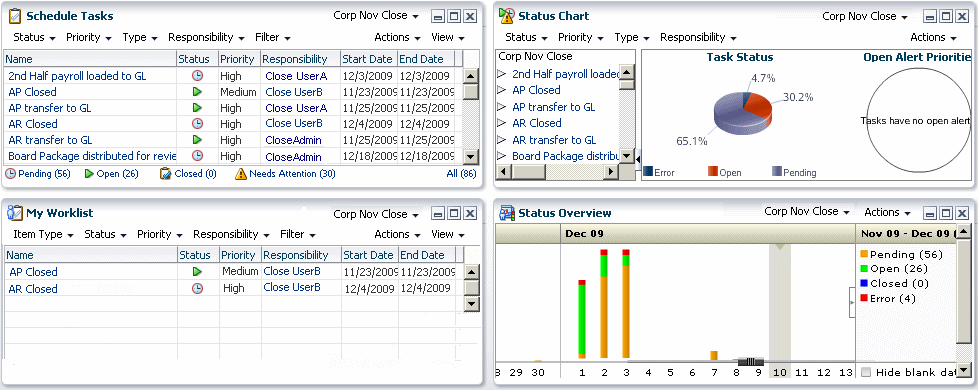
Task: Open AR Closed task in My Worklist
Action: (33, 289)
